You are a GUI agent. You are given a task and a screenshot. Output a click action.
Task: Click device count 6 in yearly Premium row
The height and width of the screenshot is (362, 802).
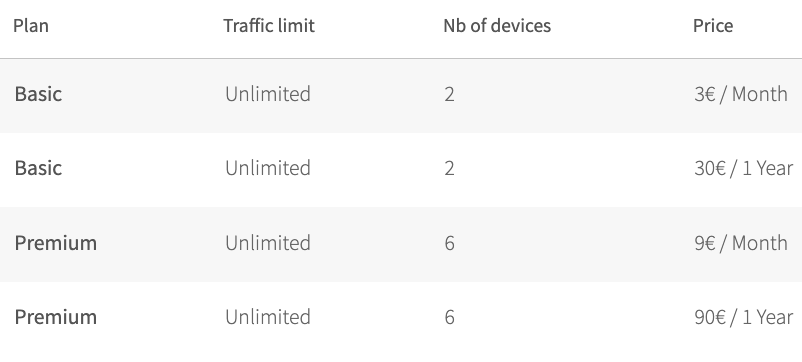click(449, 317)
